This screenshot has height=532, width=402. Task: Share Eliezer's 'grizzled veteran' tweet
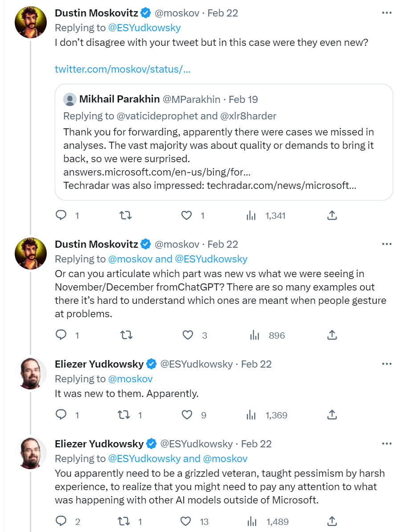(x=332, y=522)
